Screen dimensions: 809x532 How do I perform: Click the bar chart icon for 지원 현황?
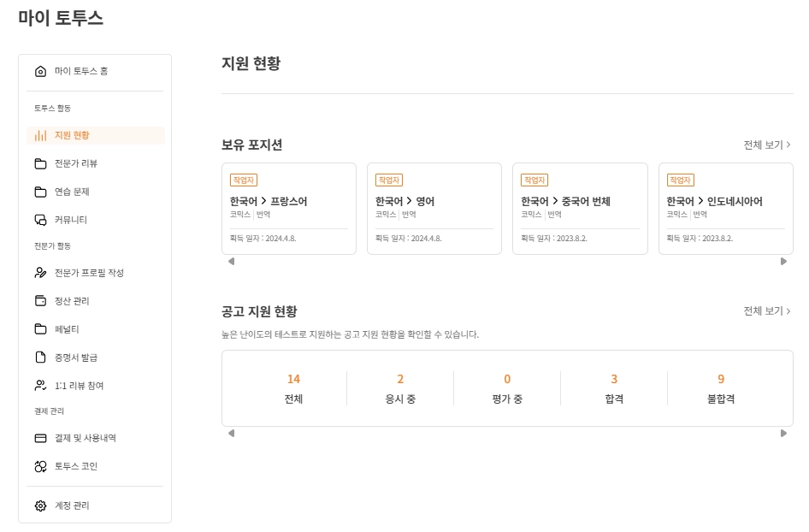click(40, 135)
